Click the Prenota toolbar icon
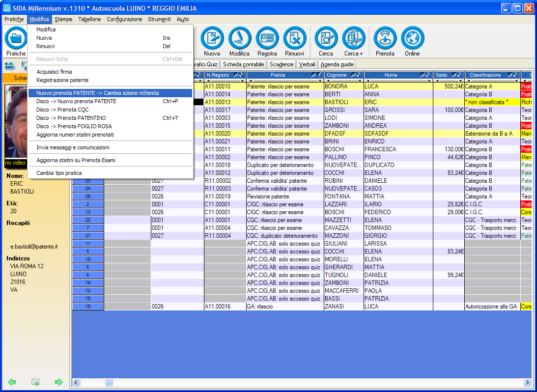The image size is (537, 392). tap(385, 38)
